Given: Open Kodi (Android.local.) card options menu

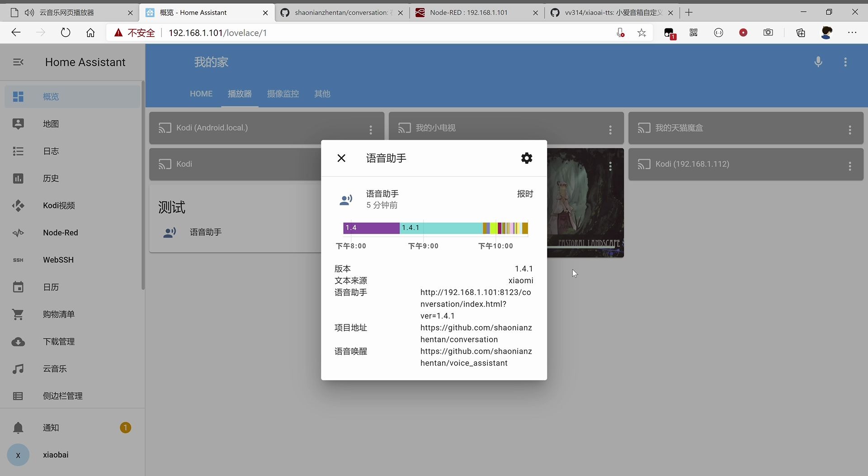Looking at the screenshot, I should [x=371, y=130].
